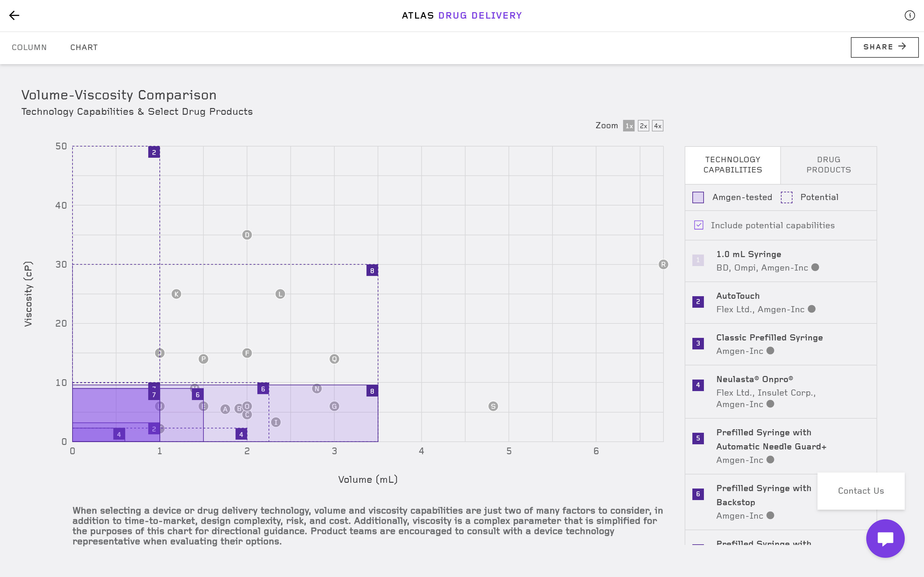The width and height of the screenshot is (924, 577).
Task: Select the number 2 AutoTouch legend badge
Action: (x=698, y=302)
